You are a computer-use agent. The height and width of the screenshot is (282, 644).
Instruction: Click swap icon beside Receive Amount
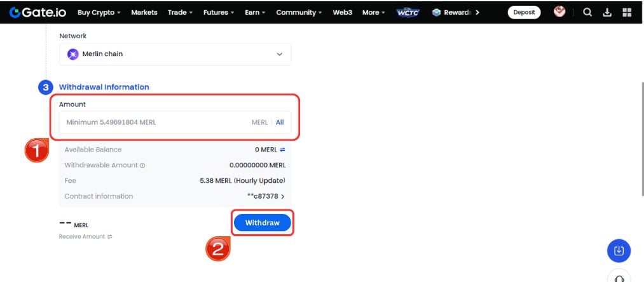pyautogui.click(x=109, y=237)
